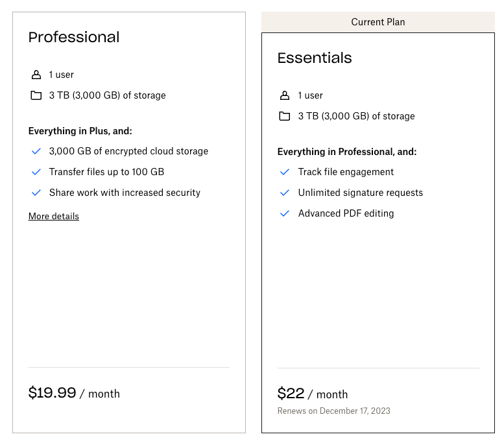The width and height of the screenshot is (504, 443).
Task: Open the More details link
Action: [54, 216]
